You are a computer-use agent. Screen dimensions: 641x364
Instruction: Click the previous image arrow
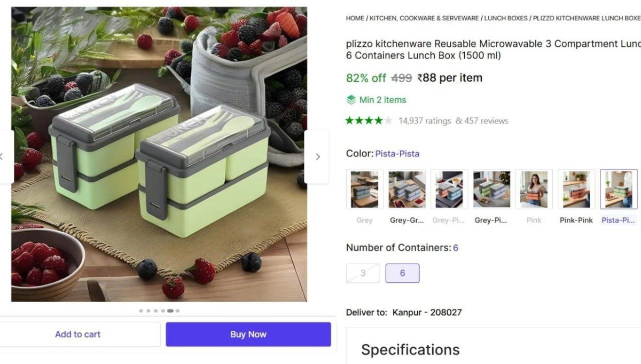3,157
